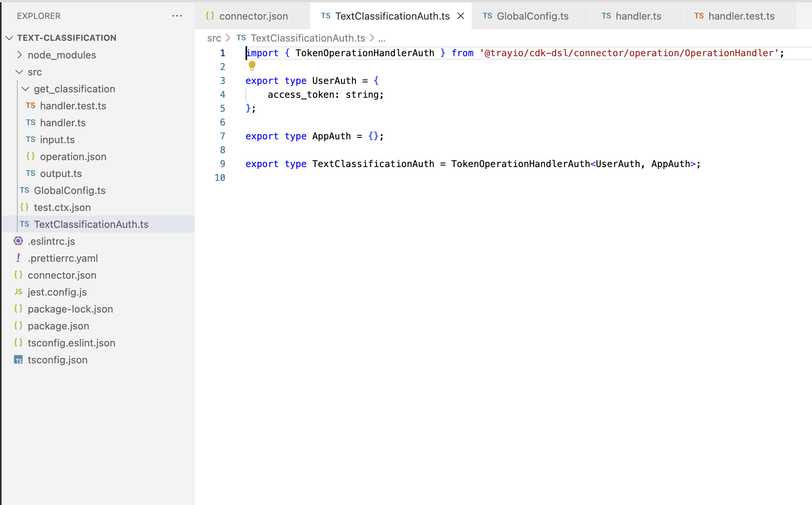Image resolution: width=812 pixels, height=505 pixels.
Task: Expand the node_modules folder
Action: coord(20,55)
